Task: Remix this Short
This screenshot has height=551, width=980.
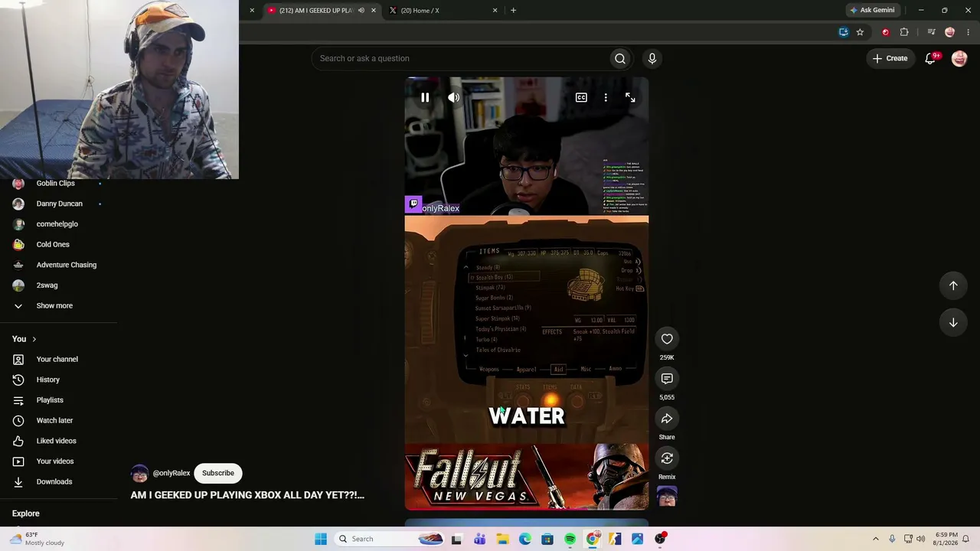Action: pyautogui.click(x=667, y=458)
